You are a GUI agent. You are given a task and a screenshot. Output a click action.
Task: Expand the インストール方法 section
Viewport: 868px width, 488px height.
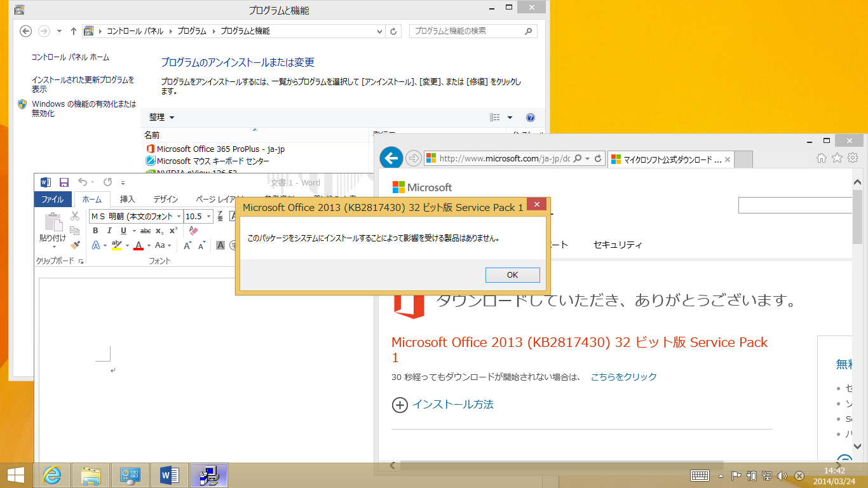(443, 404)
